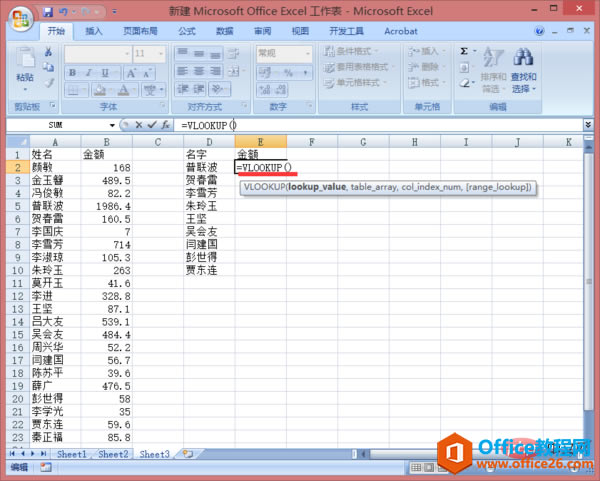Open the Insert Function fx dialog
600x481 pixels.
coord(166,125)
